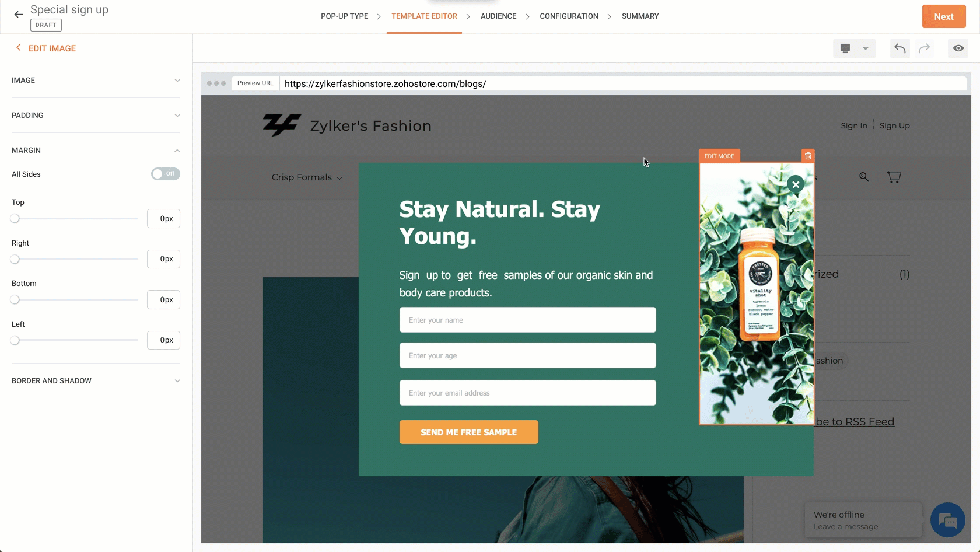Click the shopping cart icon
Viewport: 980px width, 552px height.
coord(894,177)
